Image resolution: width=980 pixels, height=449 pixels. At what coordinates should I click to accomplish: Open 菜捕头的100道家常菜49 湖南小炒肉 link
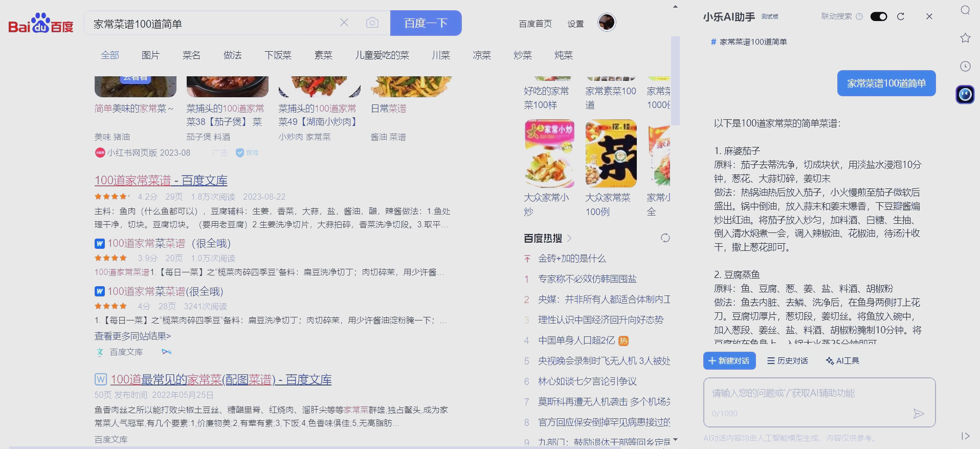click(318, 115)
